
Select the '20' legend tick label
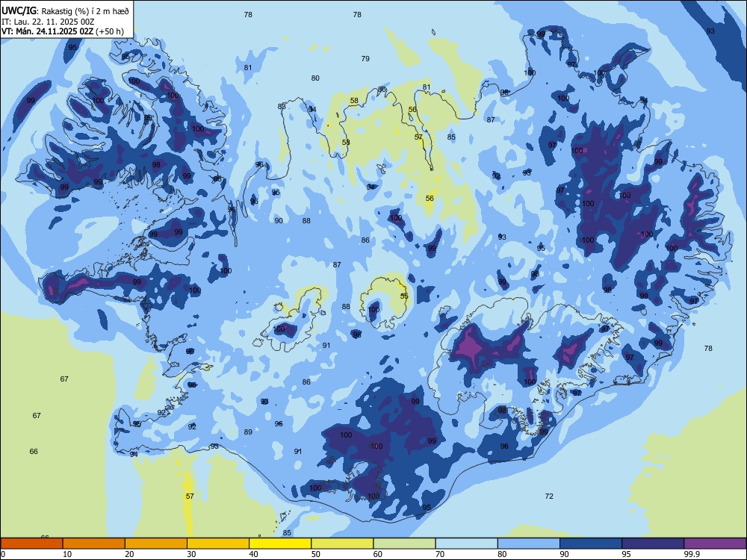[x=129, y=554]
